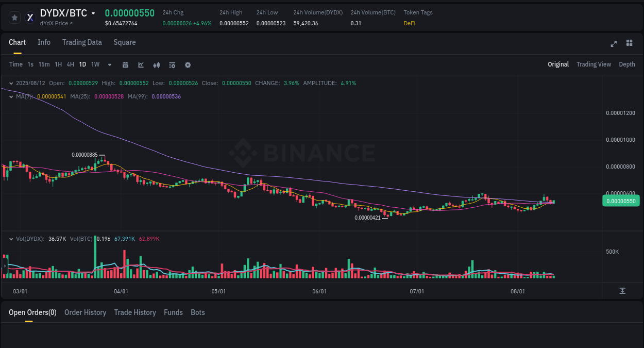
Task: Open the chart settings gear icon
Action: tap(188, 64)
